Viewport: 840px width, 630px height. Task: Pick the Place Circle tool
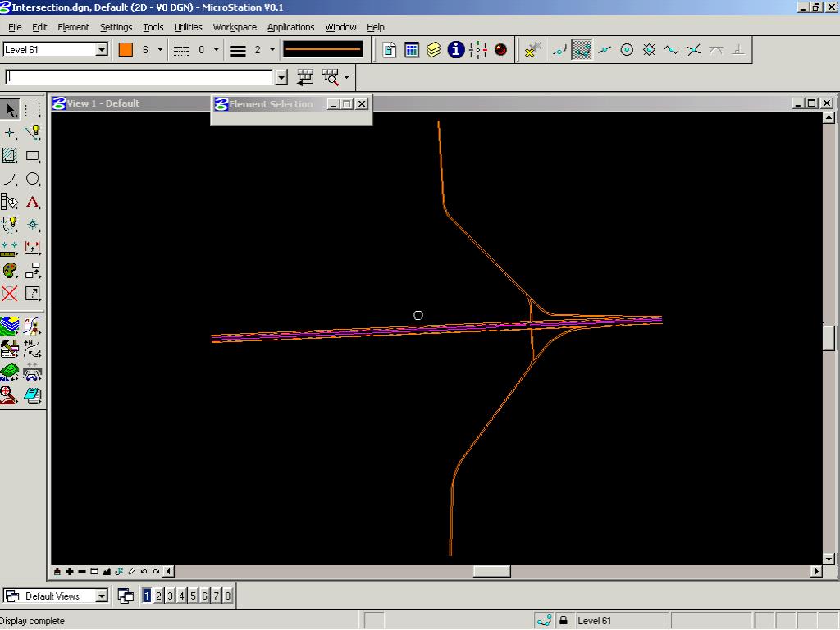pyautogui.click(x=33, y=179)
